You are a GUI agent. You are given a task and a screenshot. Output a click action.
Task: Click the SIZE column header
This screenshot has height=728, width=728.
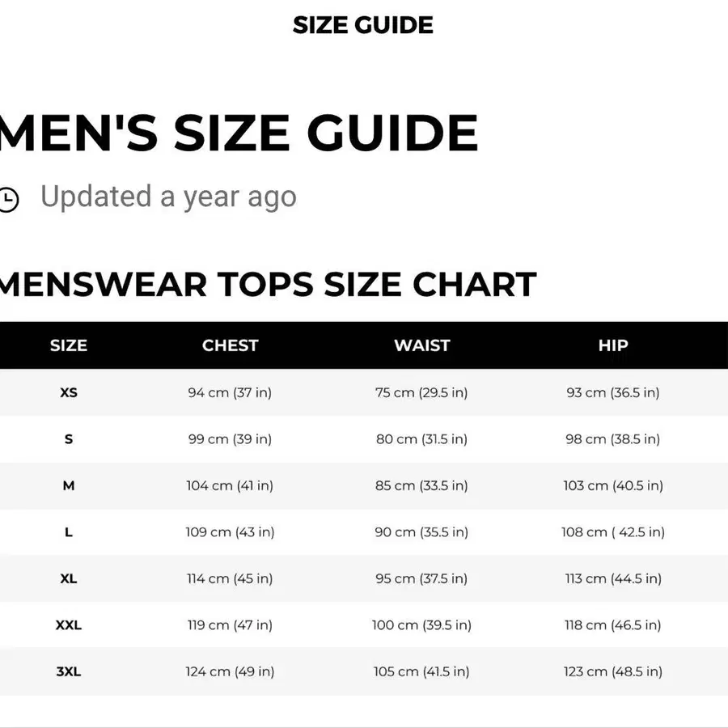click(x=69, y=345)
